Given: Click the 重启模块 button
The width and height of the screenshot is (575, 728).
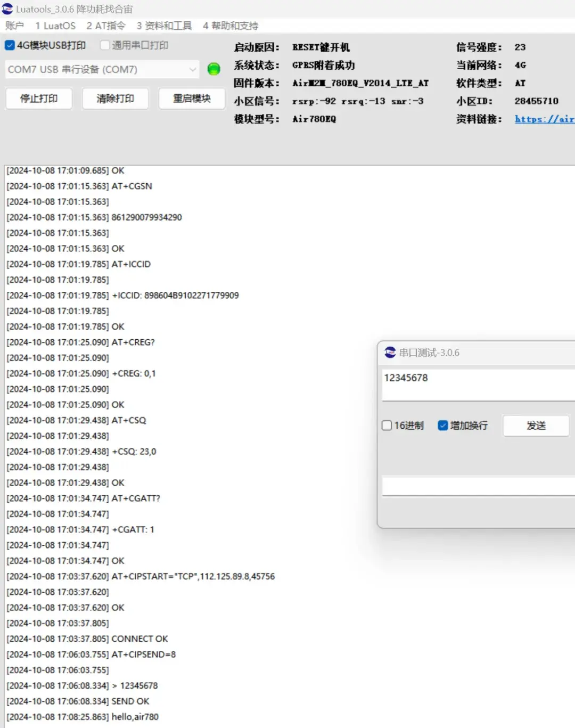Looking at the screenshot, I should (x=192, y=99).
